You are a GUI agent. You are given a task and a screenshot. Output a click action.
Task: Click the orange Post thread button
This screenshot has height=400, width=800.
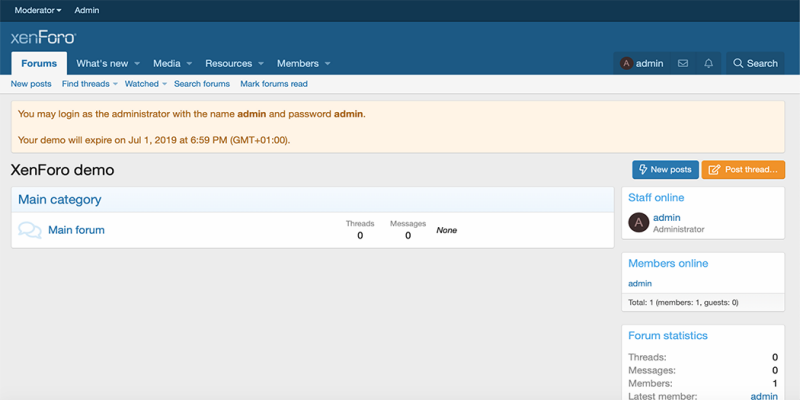[743, 169]
